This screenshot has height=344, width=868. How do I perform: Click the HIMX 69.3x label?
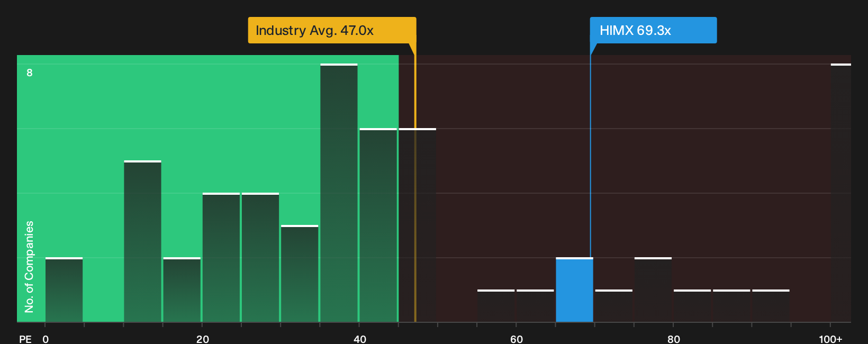[653, 30]
